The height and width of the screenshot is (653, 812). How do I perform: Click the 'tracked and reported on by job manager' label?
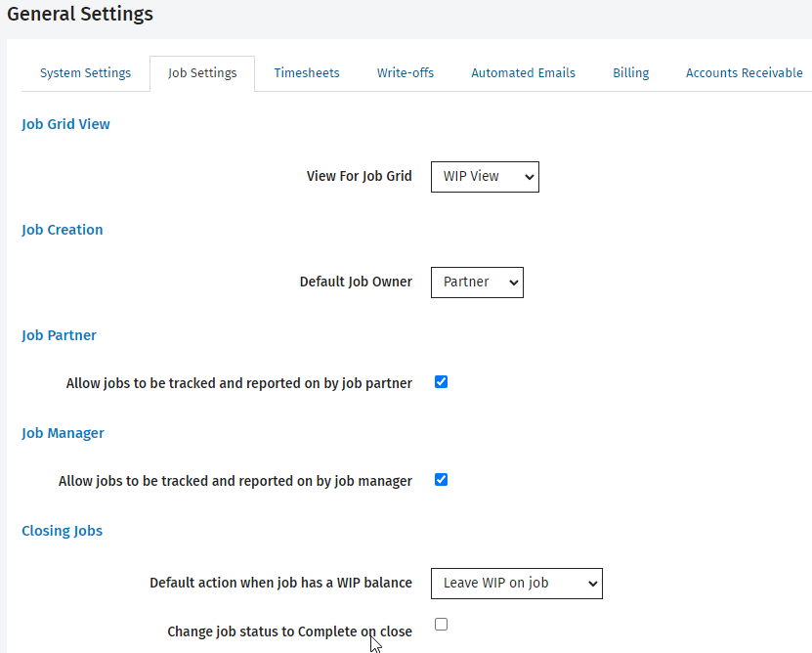[235, 482]
